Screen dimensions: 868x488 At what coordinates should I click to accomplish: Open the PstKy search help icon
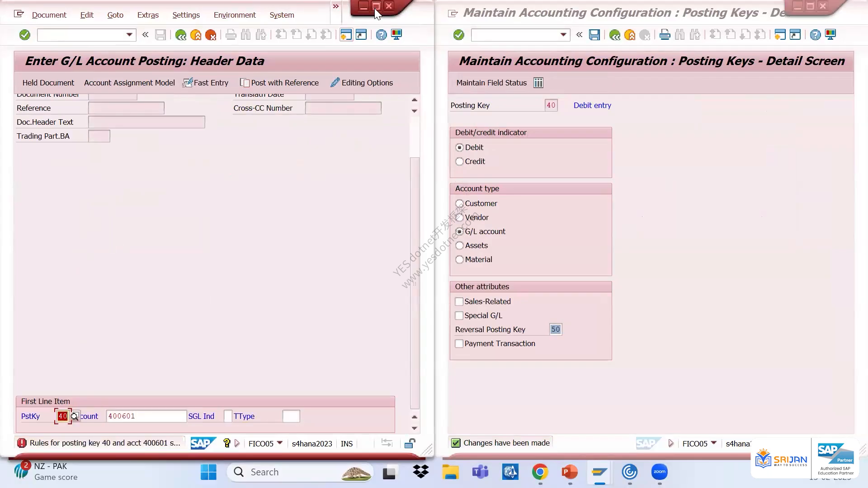coord(75,416)
